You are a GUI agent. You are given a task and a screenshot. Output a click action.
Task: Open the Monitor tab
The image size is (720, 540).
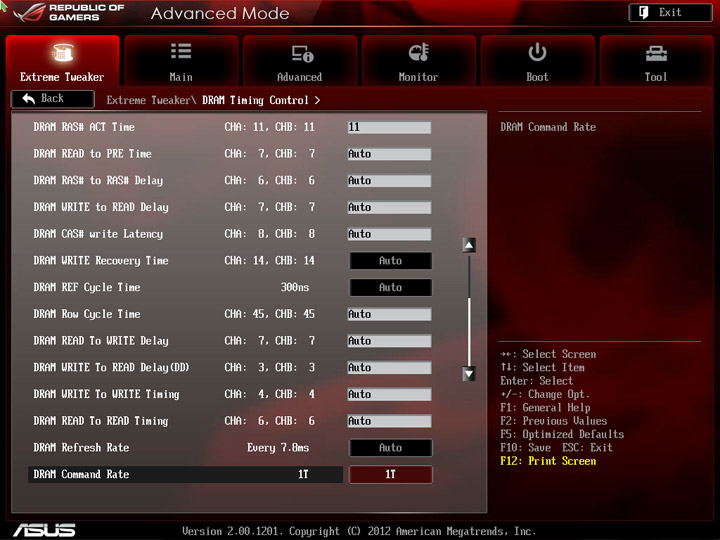[x=418, y=61]
